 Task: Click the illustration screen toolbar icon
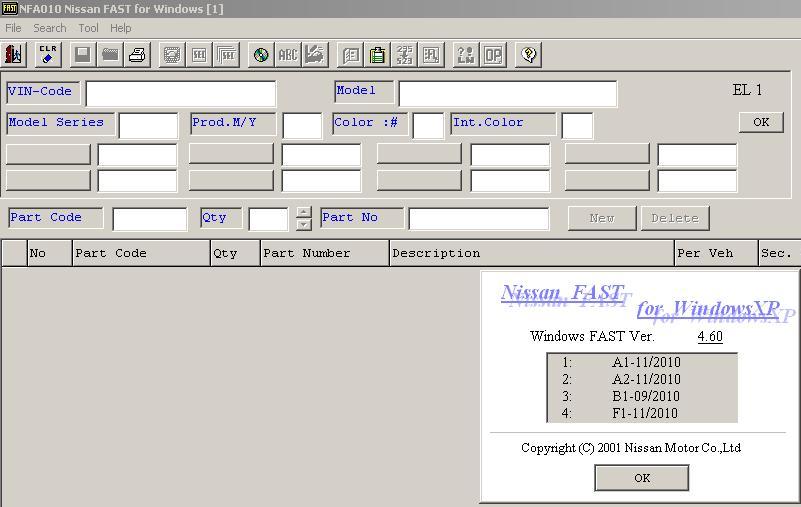click(172, 54)
